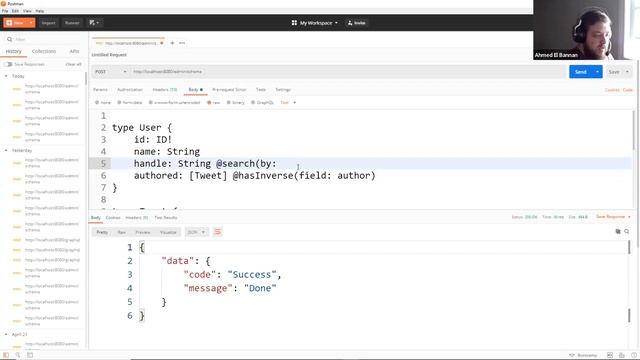Open the arrow dropdown beside New
Viewport: 640px width, 360px height.
click(31, 23)
